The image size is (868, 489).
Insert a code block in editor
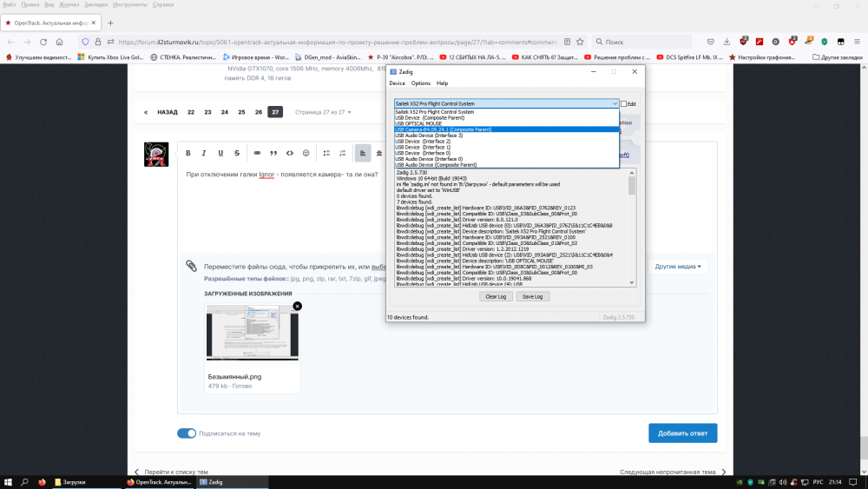coord(290,153)
